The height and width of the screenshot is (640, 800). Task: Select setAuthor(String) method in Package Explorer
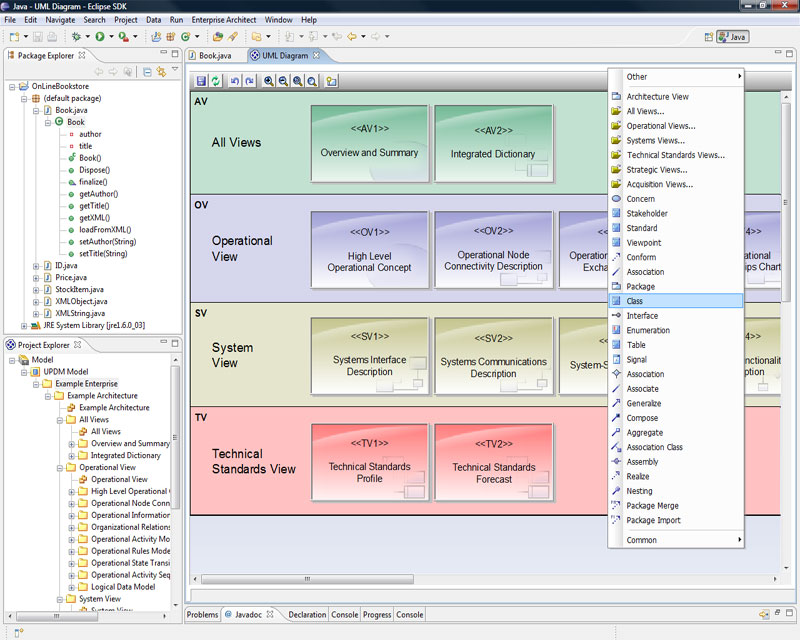108,241
